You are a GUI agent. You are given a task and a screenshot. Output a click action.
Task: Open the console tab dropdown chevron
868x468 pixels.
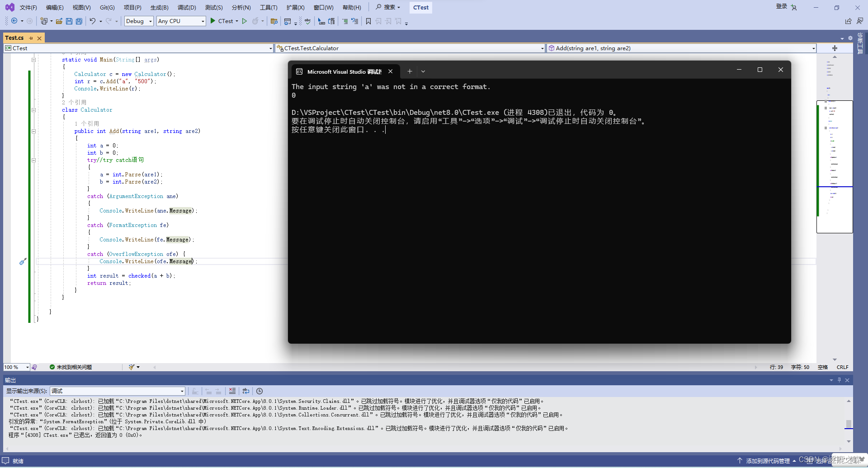(423, 71)
